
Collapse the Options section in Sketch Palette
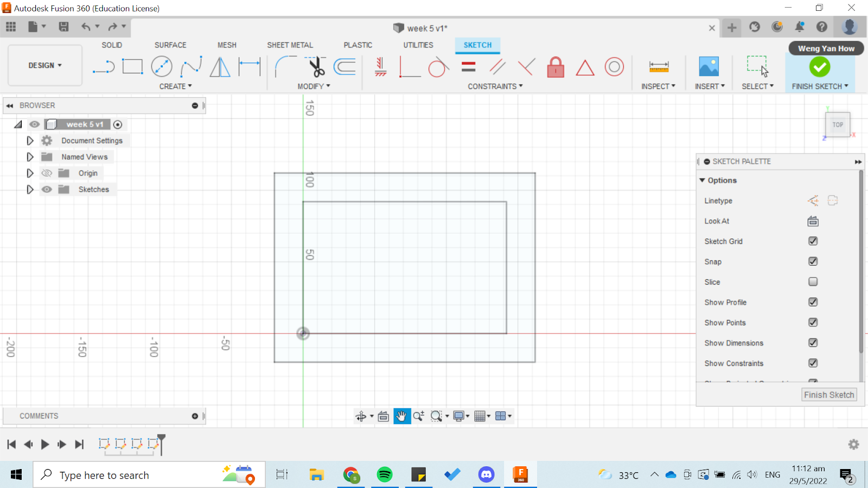(702, 180)
